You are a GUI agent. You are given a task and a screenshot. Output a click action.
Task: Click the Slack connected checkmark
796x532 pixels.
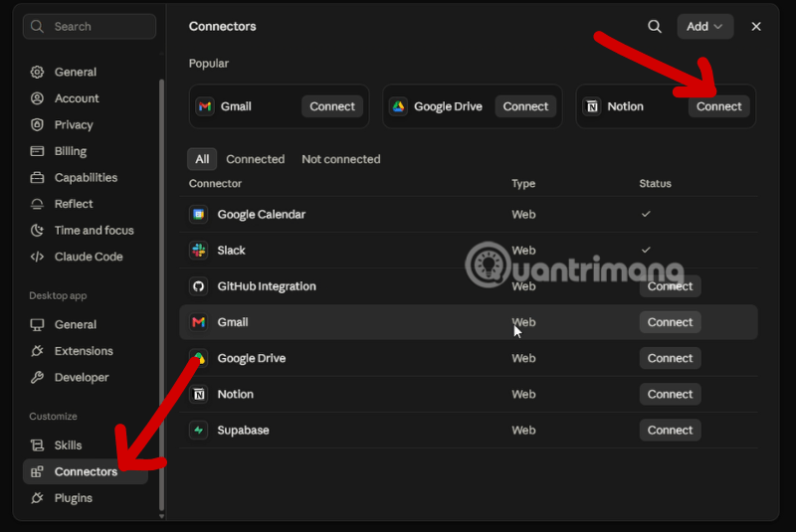(x=646, y=250)
